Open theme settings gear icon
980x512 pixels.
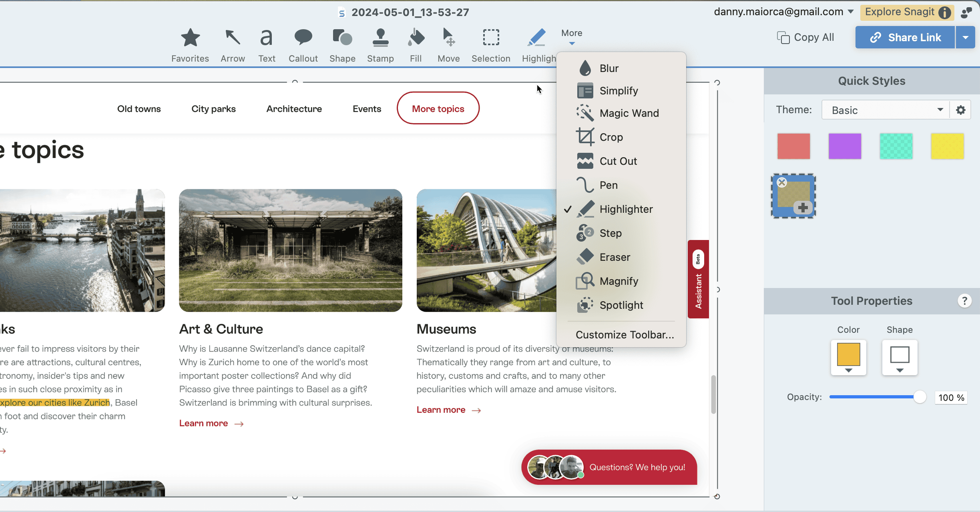(961, 110)
